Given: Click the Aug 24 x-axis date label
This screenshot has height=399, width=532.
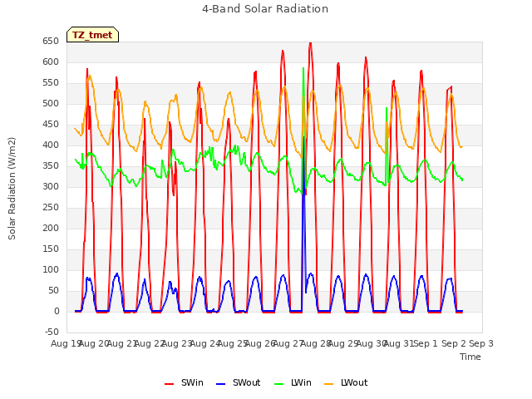Looking at the screenshot, I should tap(204, 343).
